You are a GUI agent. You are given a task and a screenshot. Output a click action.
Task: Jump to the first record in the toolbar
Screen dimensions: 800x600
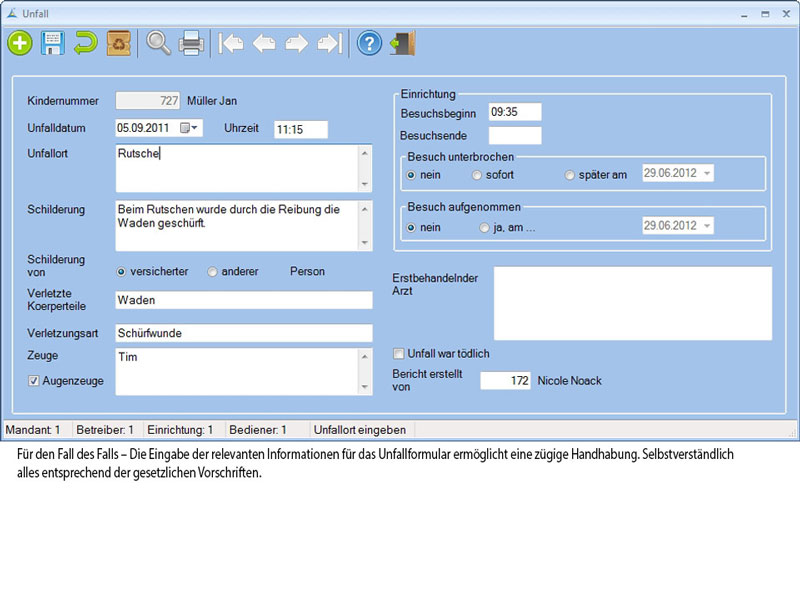231,43
